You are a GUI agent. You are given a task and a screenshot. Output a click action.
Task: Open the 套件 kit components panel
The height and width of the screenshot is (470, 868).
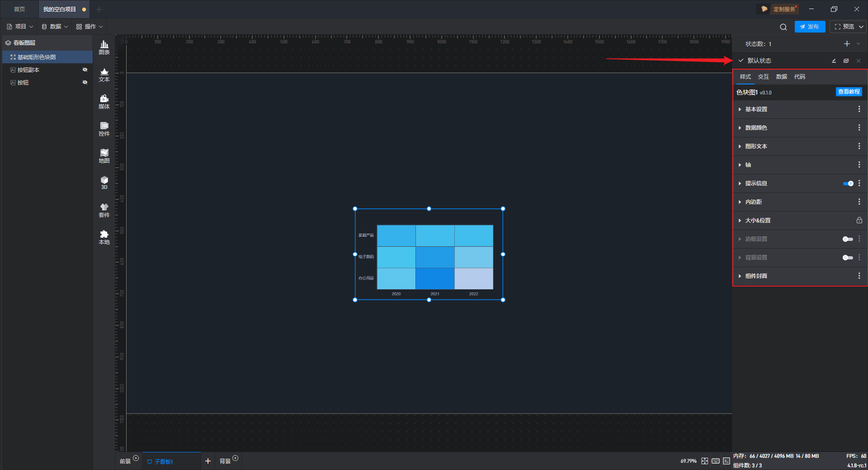point(104,210)
